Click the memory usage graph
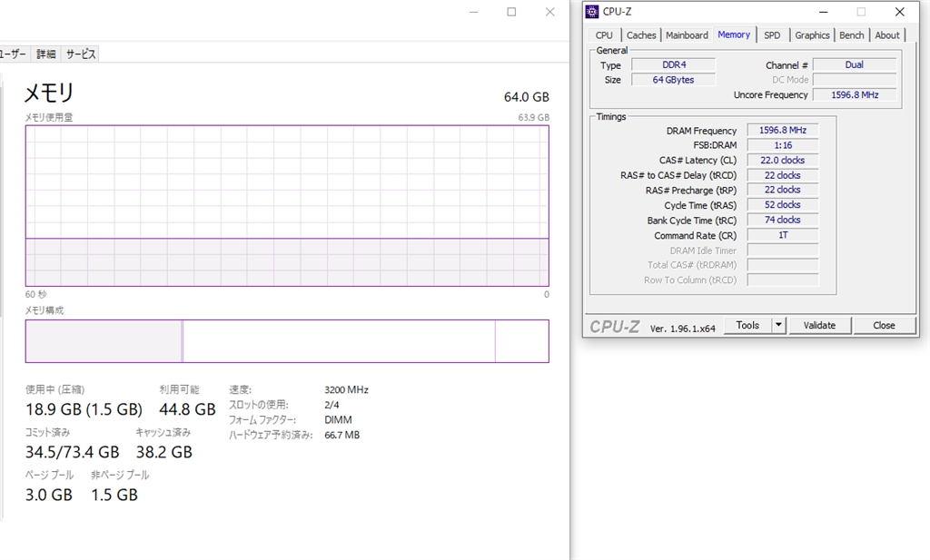Screen dimensions: 930x560 tap(287, 206)
